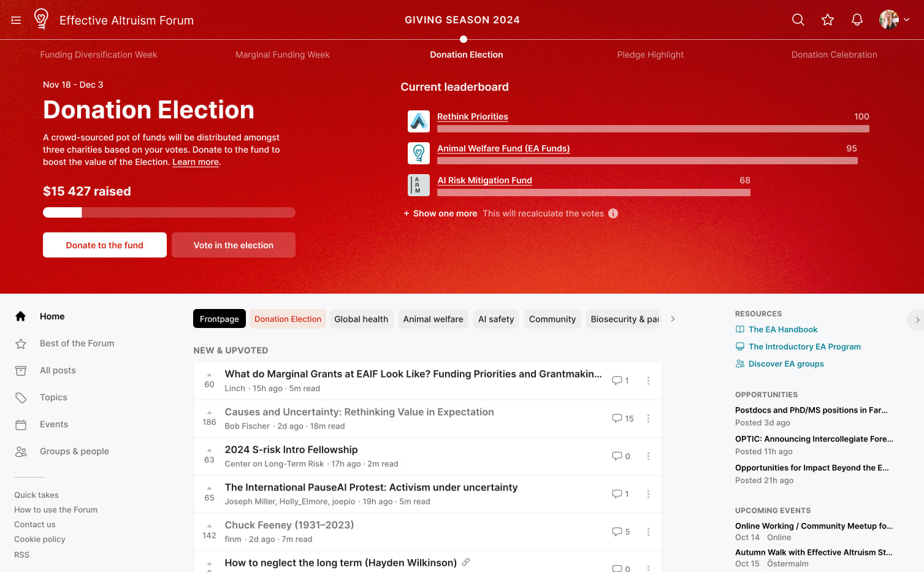924x572 pixels.
Task: Open the user avatar account menu
Action: coord(894,20)
